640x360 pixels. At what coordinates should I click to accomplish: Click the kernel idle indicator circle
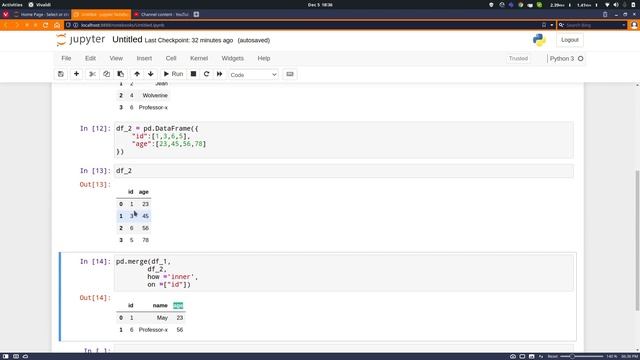click(x=580, y=59)
